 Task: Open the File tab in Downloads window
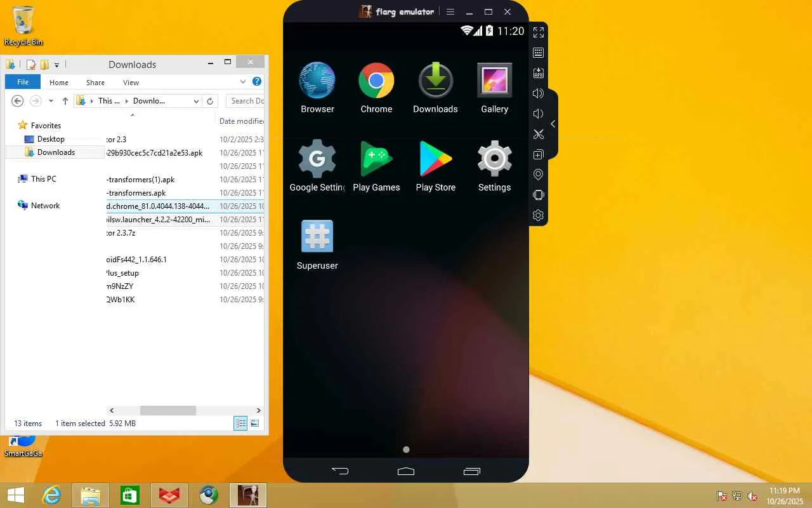[23, 82]
